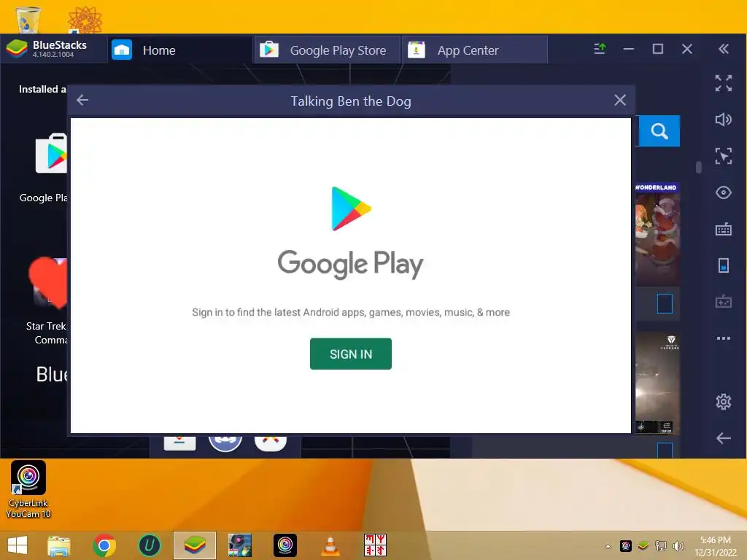The height and width of the screenshot is (560, 747).
Task: Open the Google Play Store tab
Action: pyautogui.click(x=328, y=50)
